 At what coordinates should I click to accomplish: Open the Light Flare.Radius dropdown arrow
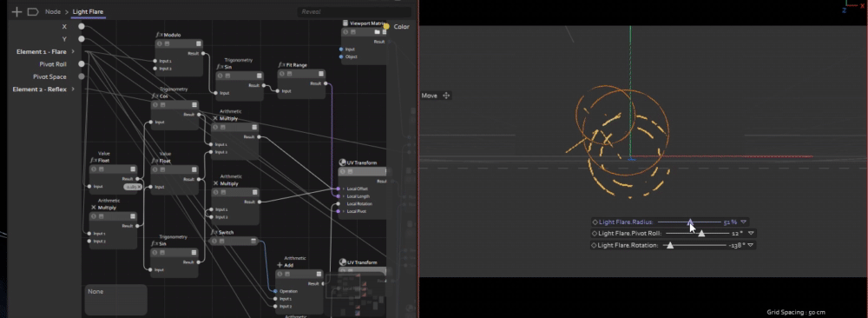tap(744, 222)
